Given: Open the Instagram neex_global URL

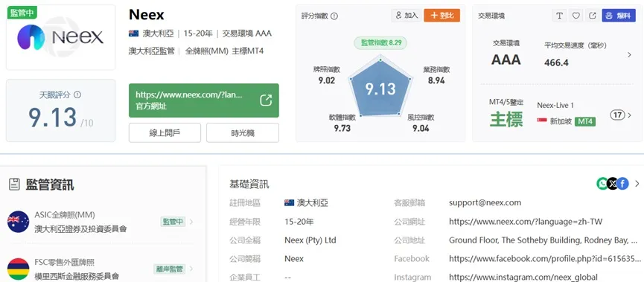Looking at the screenshot, I should [x=523, y=278].
